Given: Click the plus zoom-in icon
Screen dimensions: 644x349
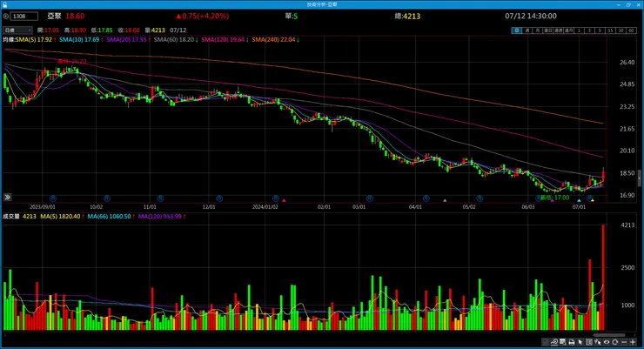Looking at the screenshot, I should point(633,342).
